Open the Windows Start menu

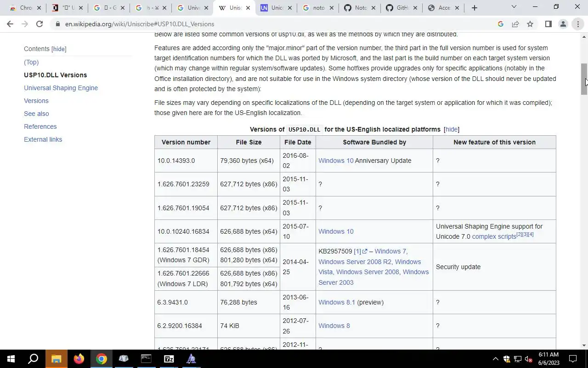(x=11, y=359)
